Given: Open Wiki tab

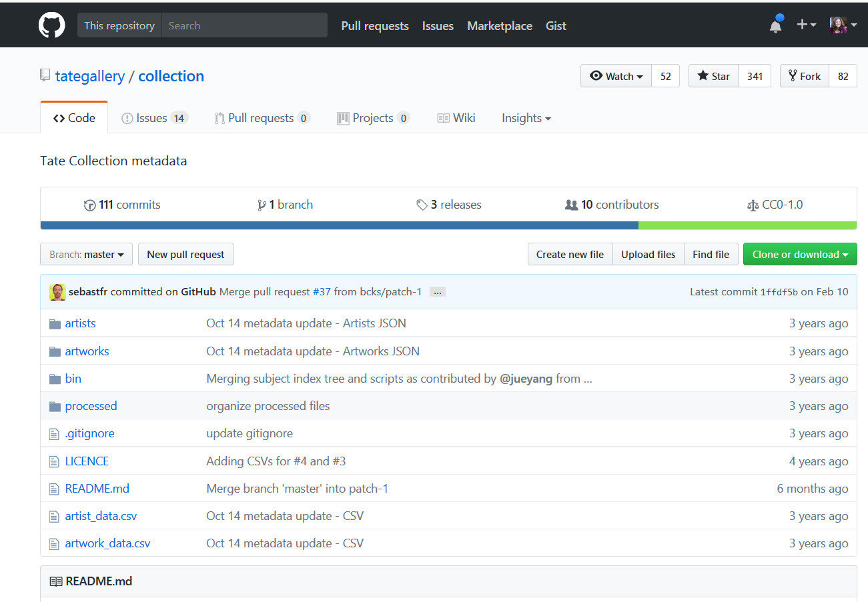Looking at the screenshot, I should click(x=456, y=118).
